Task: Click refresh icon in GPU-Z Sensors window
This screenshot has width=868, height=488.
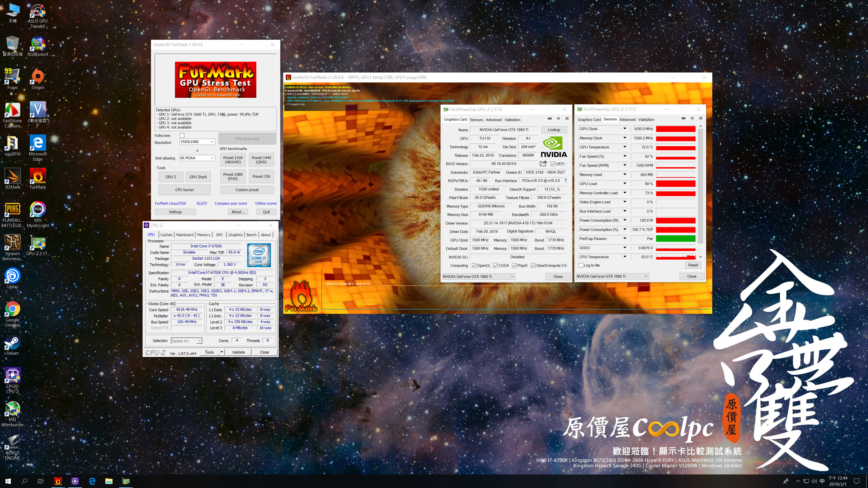Action: pos(692,118)
